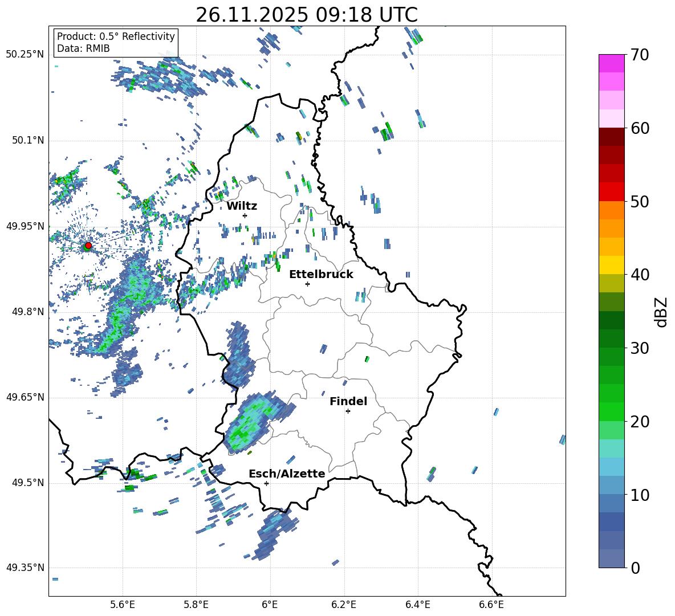
Task: Click the 6.2°E longitude axis label
Action: tap(344, 604)
